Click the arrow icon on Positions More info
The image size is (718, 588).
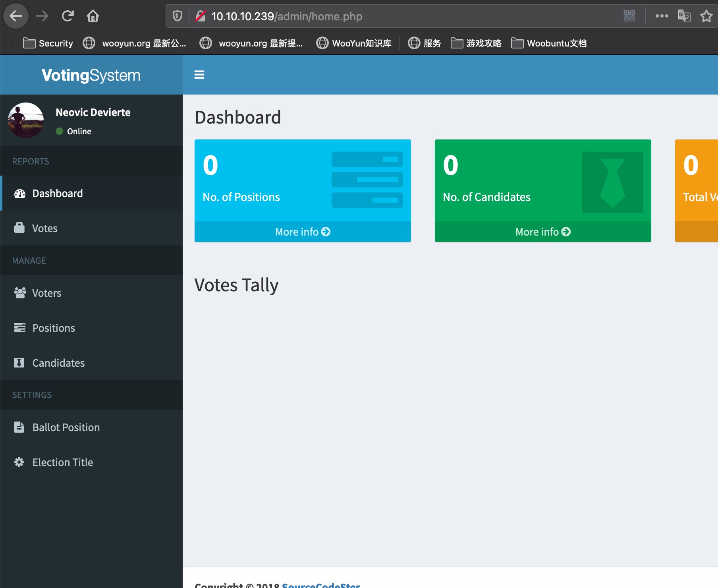[326, 232]
